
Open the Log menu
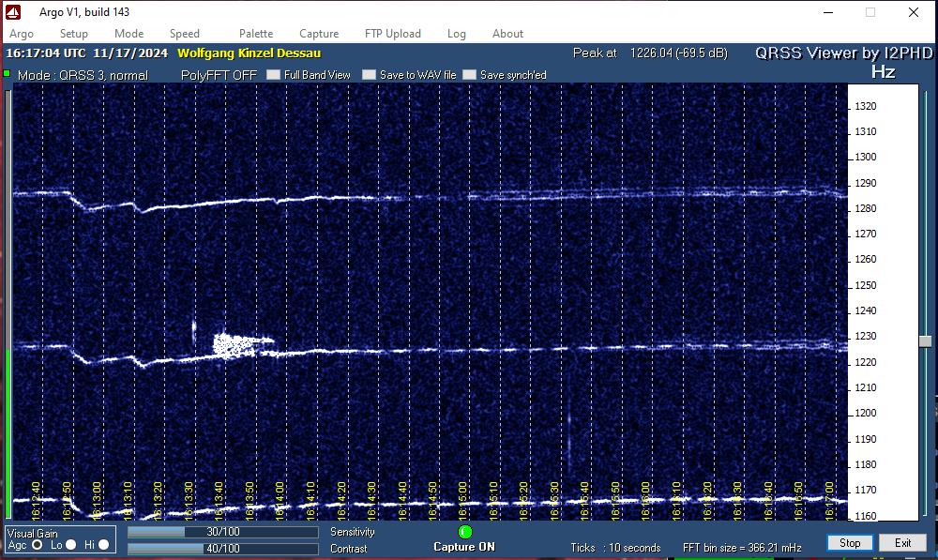[x=457, y=34]
